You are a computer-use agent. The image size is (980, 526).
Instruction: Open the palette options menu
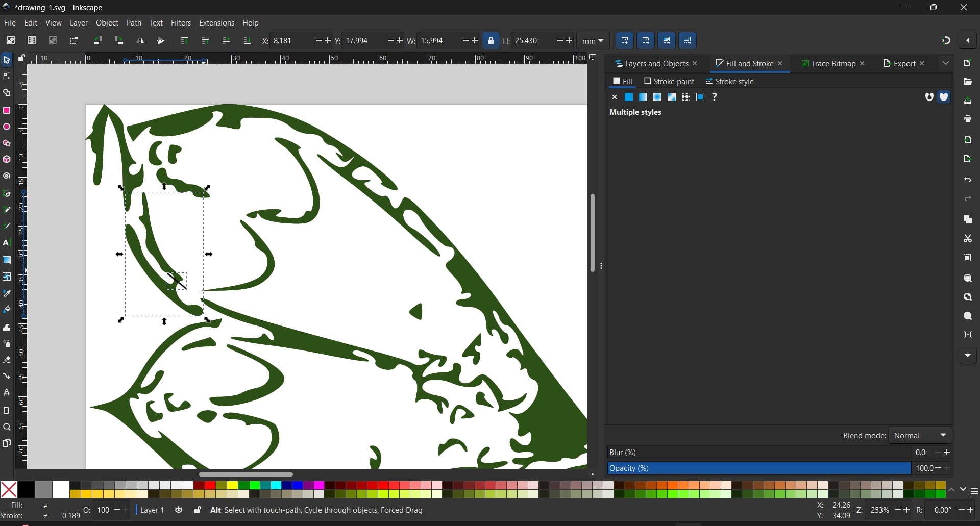click(x=974, y=492)
